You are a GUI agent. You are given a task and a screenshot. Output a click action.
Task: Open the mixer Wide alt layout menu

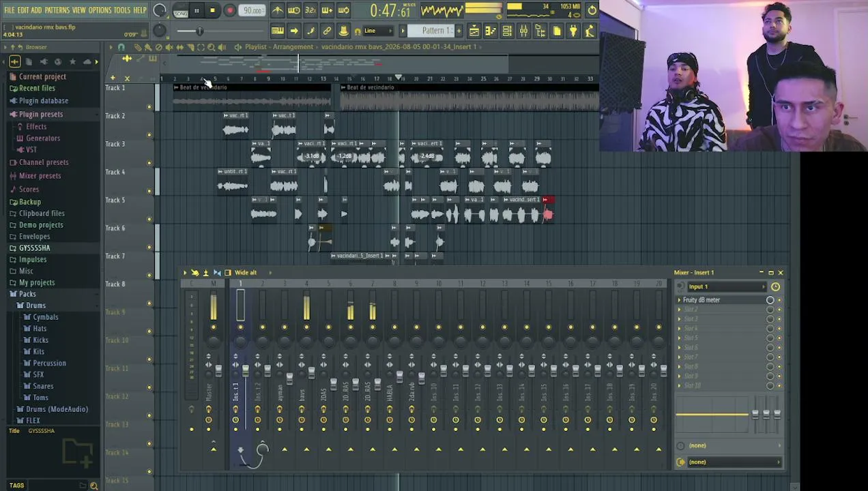[246, 273]
